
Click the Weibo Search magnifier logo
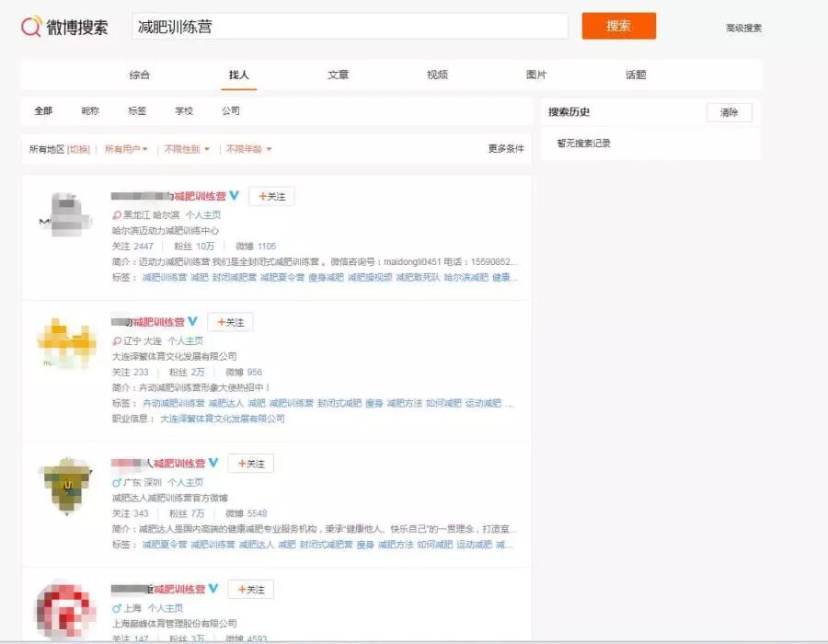[30, 25]
